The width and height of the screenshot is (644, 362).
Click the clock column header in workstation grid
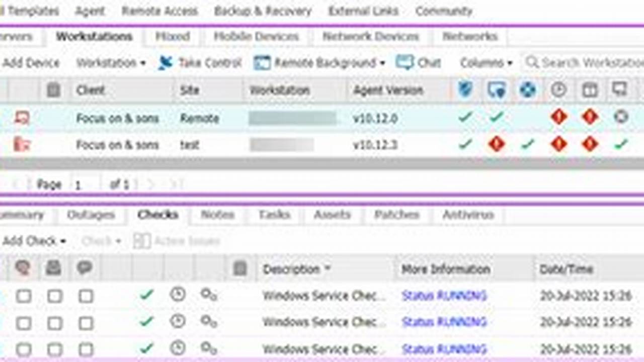(x=558, y=90)
